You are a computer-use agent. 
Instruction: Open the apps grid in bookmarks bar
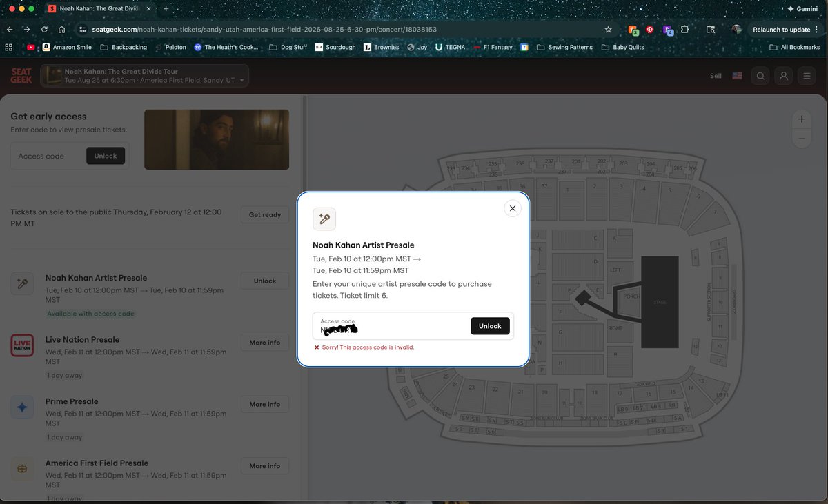9,47
